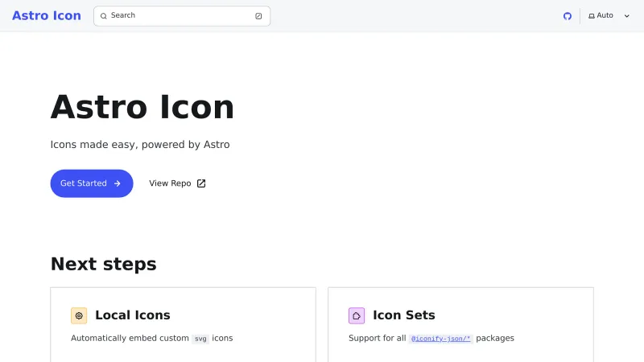Click the magnifier icon in search bar
The image size is (644, 362).
[104, 16]
